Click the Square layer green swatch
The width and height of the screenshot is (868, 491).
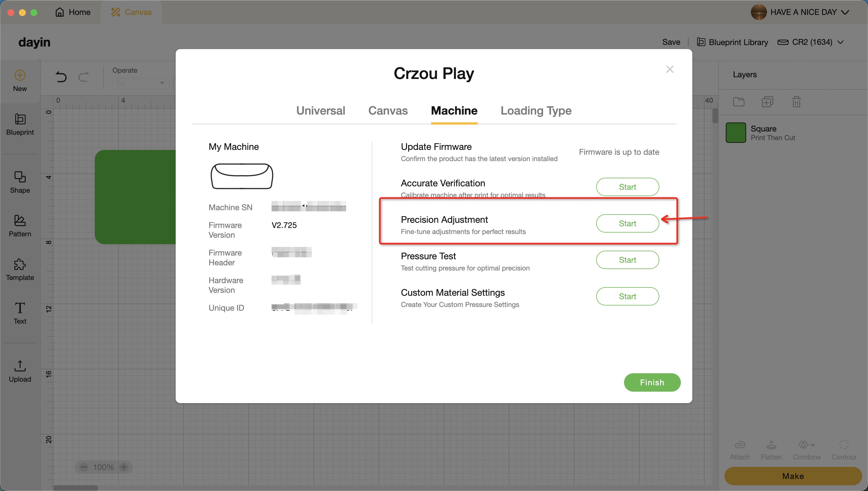click(x=735, y=133)
